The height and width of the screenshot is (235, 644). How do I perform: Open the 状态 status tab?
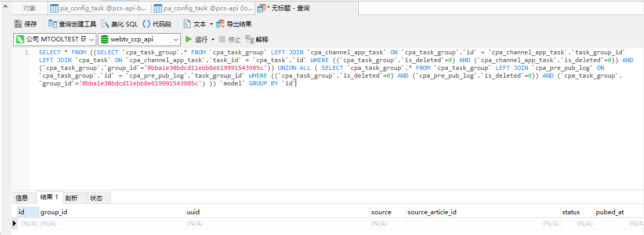coord(96,198)
